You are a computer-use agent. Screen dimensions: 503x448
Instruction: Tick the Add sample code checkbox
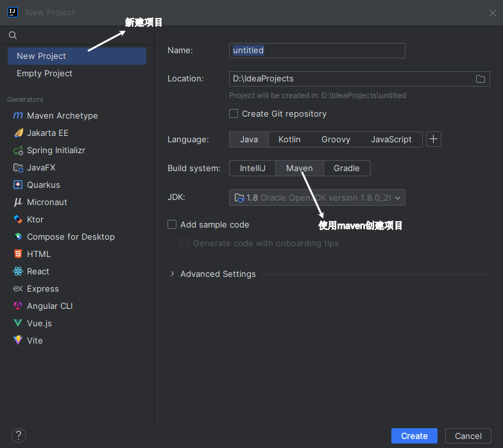coord(172,224)
